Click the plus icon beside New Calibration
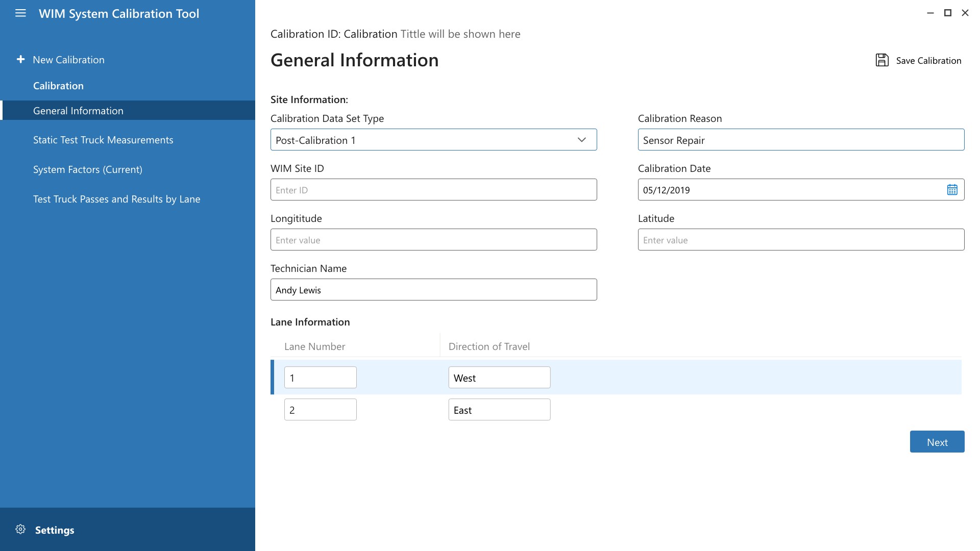This screenshot has width=980, height=551. [x=20, y=60]
